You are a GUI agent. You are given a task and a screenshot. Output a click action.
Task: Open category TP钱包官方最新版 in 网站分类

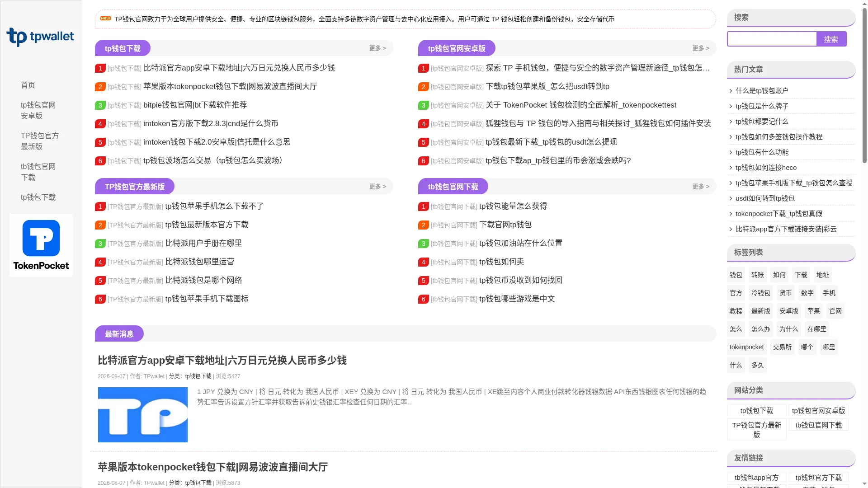(757, 429)
